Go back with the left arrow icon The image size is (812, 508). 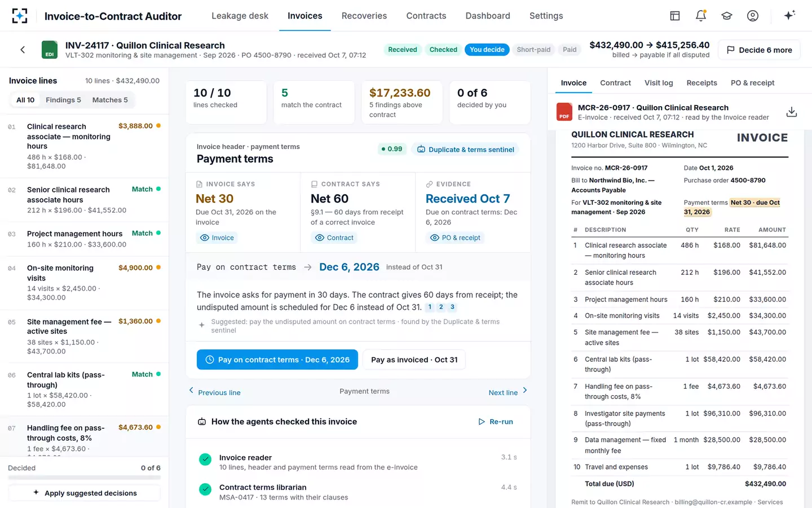tap(23, 50)
